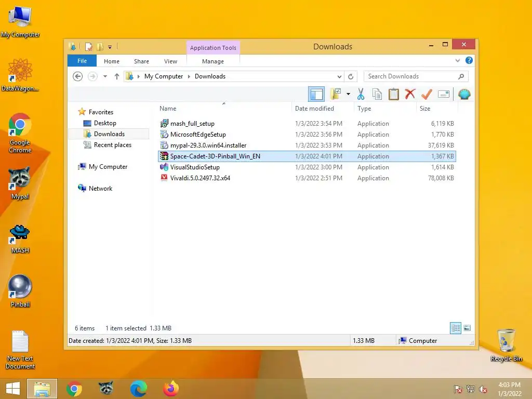Open the Manage ribbon tab
This screenshot has height=399, width=532.
[213, 61]
